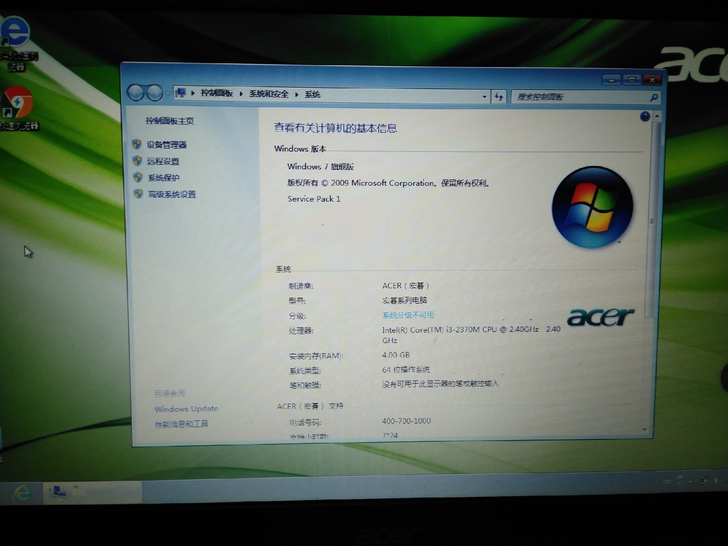
Task: Expand the arrow after 系统和安全 breadcrumb
Action: tap(296, 94)
